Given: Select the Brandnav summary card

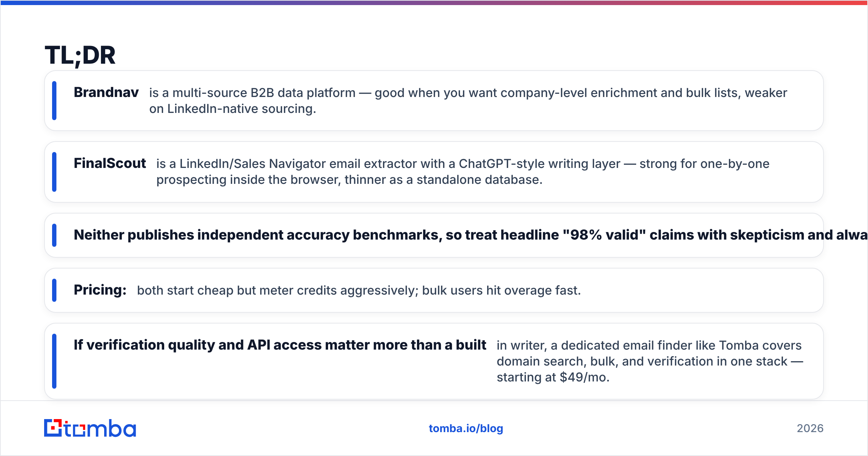Looking at the screenshot, I should coord(434,101).
